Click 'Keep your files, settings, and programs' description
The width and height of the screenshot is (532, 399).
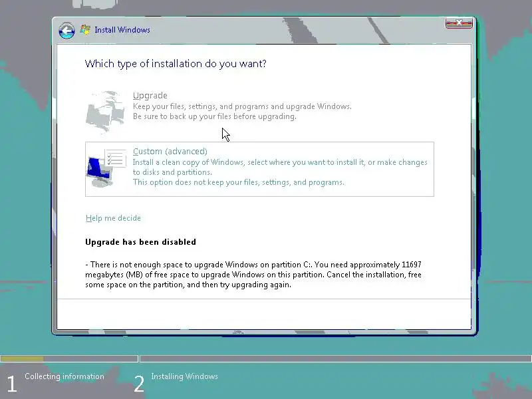pyautogui.click(x=242, y=106)
